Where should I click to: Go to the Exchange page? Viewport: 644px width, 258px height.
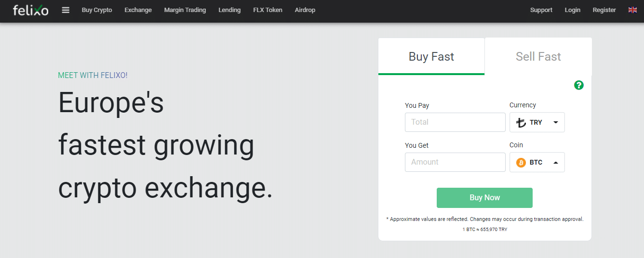tap(138, 10)
